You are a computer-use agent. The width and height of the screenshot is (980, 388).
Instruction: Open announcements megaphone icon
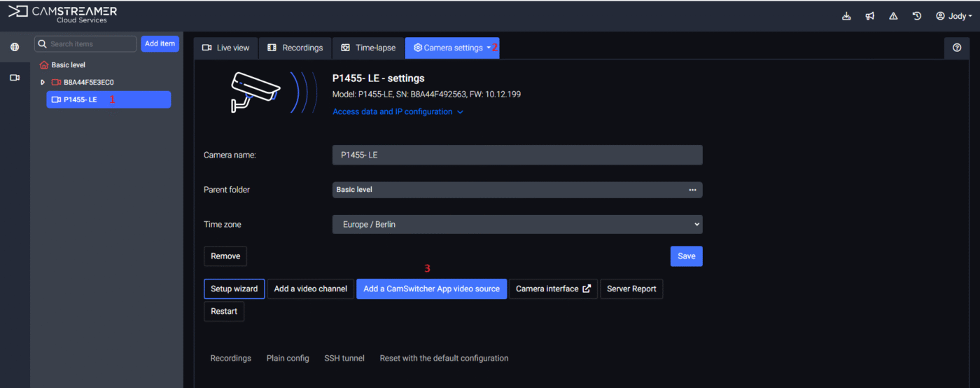point(870,16)
